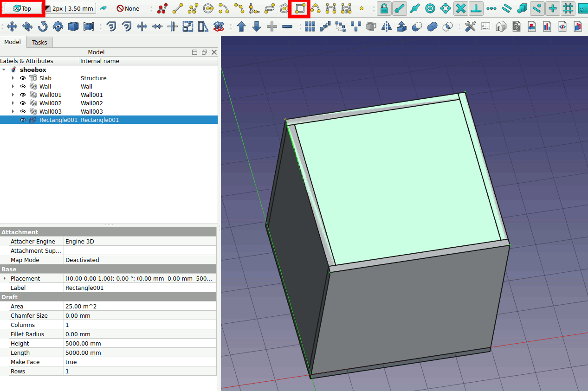Open the None autogroup button
Screen dimensions: 588x391
pyautogui.click(x=128, y=8)
